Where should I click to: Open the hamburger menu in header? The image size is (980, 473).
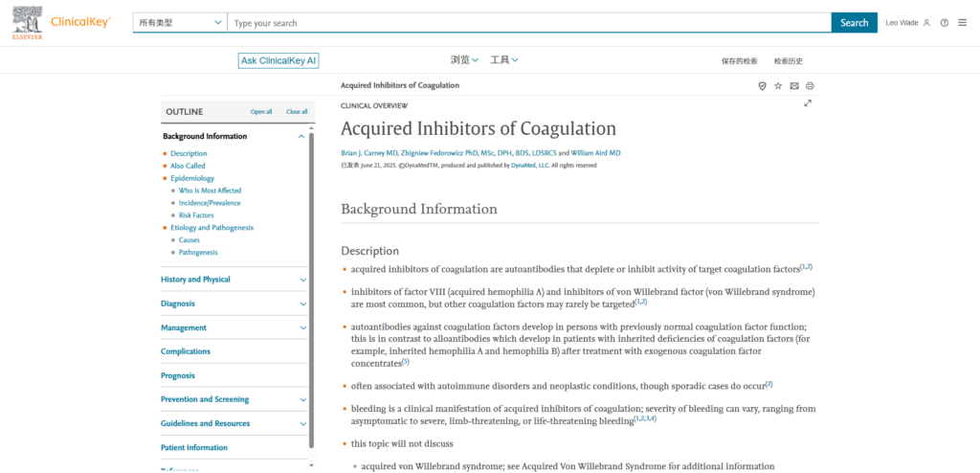pyautogui.click(x=962, y=23)
